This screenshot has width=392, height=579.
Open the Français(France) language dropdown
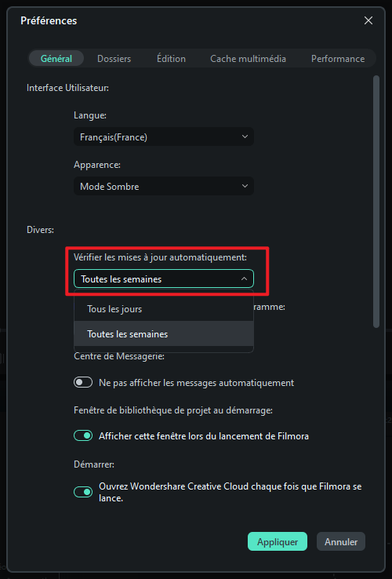[164, 137]
